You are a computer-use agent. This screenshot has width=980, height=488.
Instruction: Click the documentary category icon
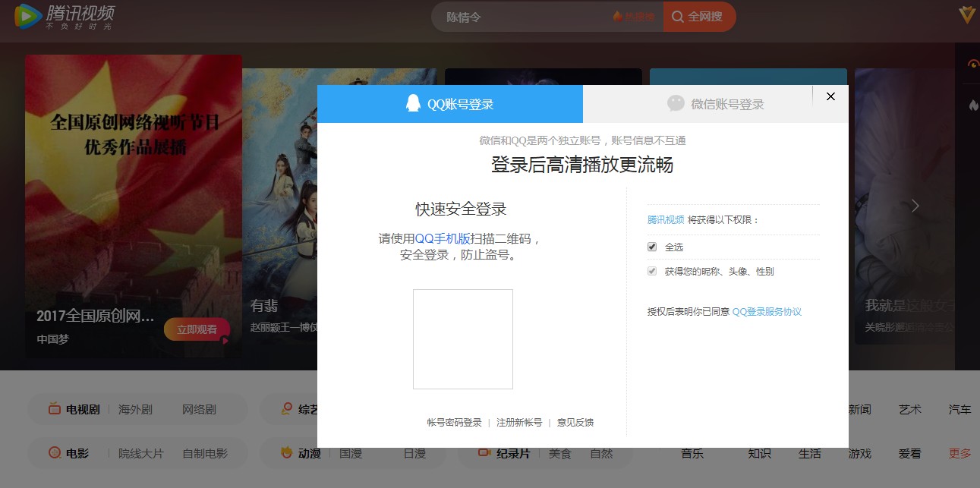pyautogui.click(x=484, y=453)
